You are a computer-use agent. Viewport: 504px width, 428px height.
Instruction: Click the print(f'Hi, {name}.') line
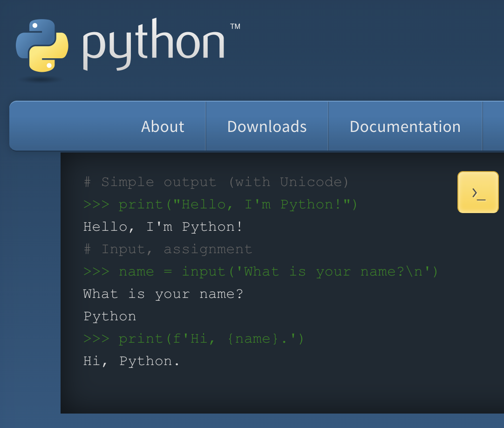[x=193, y=339]
